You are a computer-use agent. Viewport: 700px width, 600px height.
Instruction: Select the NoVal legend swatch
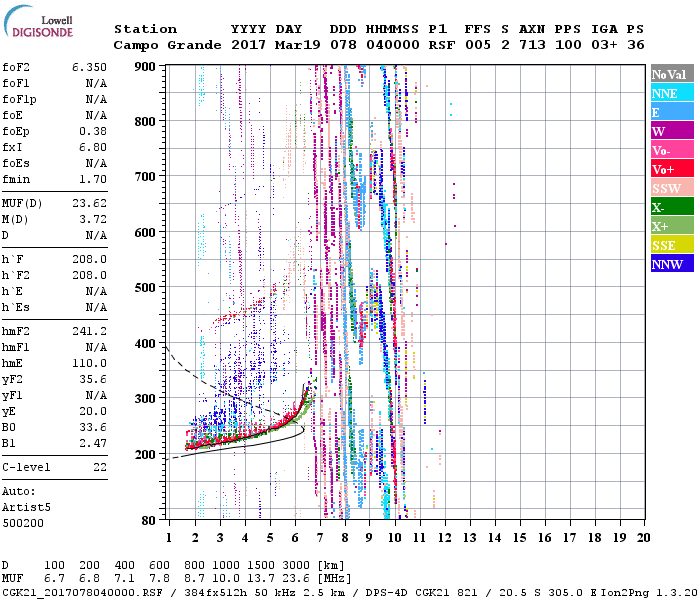click(x=671, y=74)
